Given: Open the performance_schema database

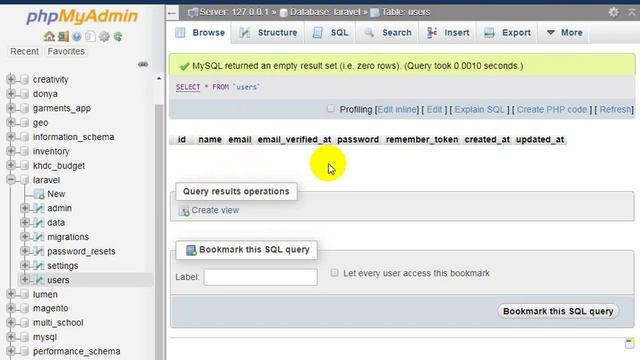Looking at the screenshot, I should point(77,351).
